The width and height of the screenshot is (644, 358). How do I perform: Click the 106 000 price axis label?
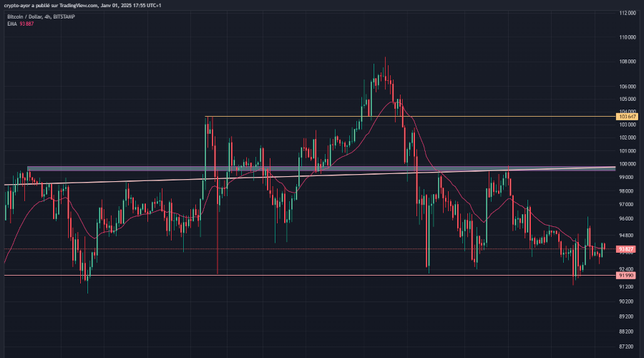point(627,87)
